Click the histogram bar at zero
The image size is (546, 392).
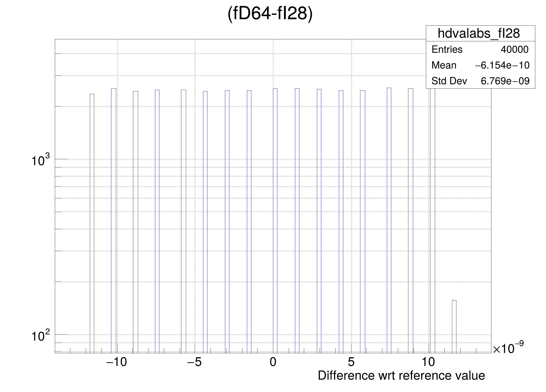275,216
